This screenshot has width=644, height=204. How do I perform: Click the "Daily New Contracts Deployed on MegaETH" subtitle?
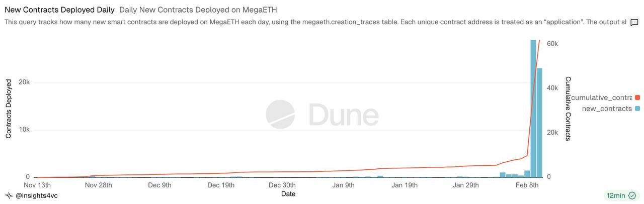click(198, 10)
